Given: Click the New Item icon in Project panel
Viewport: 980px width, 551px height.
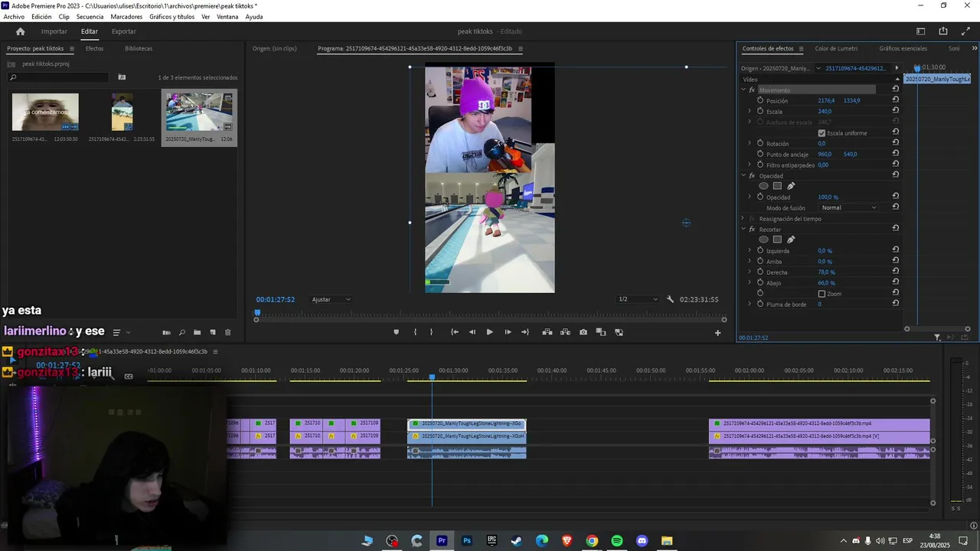Looking at the screenshot, I should (213, 332).
